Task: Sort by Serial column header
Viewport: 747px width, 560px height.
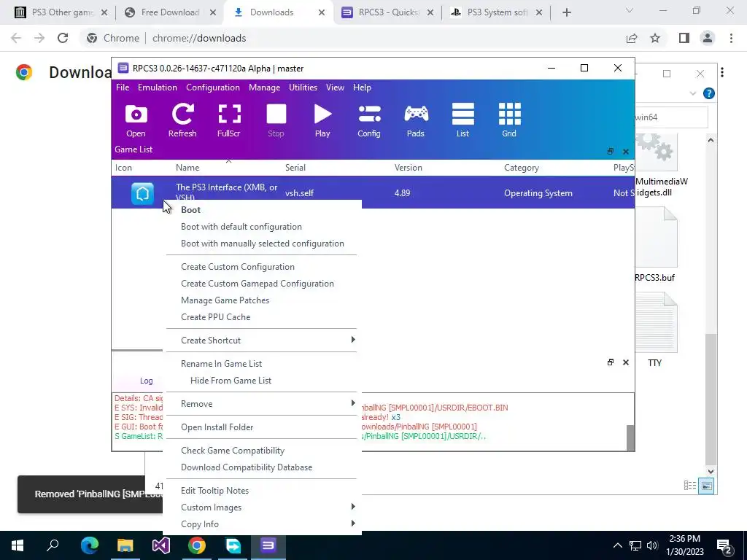Action: pyautogui.click(x=295, y=168)
